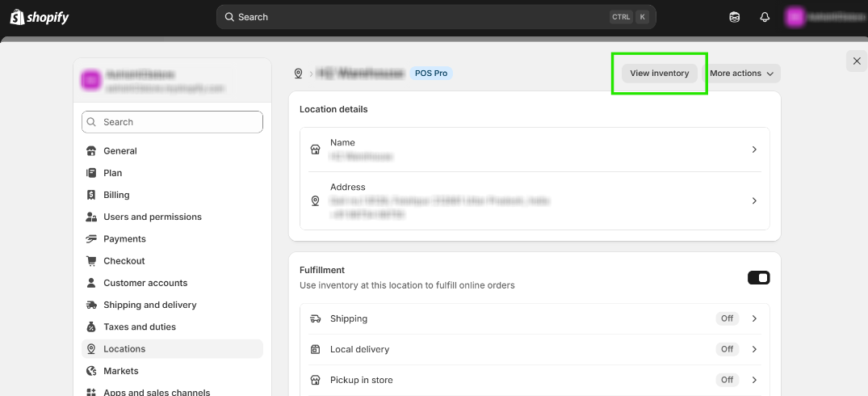The width and height of the screenshot is (868, 396).
Task: Click the Billing dollar icon in sidebar
Action: 91,195
